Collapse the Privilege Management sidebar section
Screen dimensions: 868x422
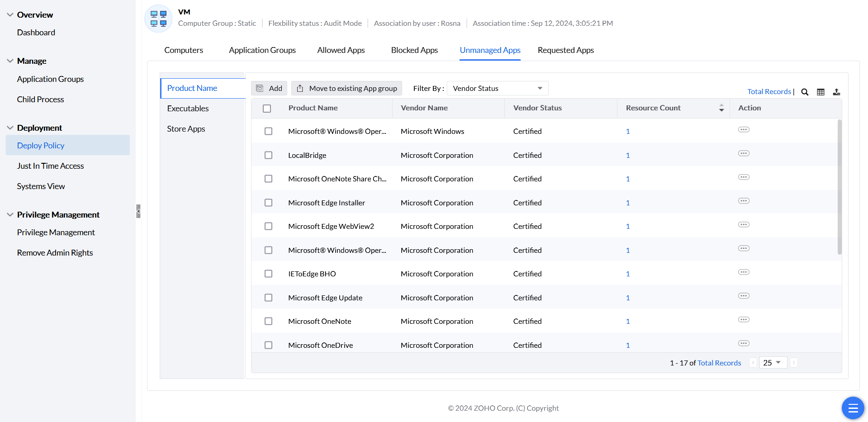[10, 215]
